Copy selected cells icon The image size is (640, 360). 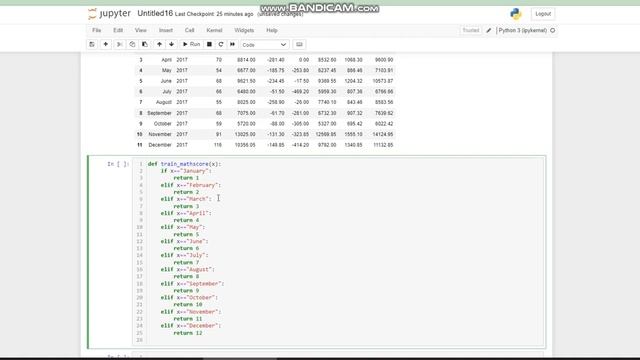tap(132, 44)
